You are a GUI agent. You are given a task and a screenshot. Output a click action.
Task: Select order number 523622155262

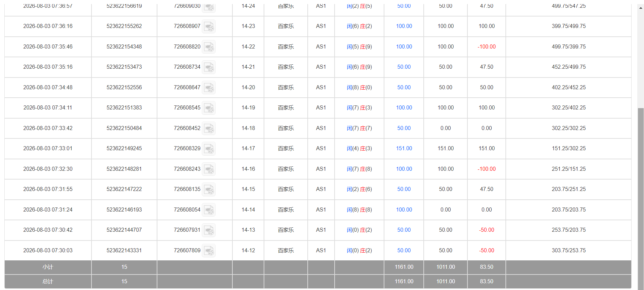pyautogui.click(x=124, y=26)
